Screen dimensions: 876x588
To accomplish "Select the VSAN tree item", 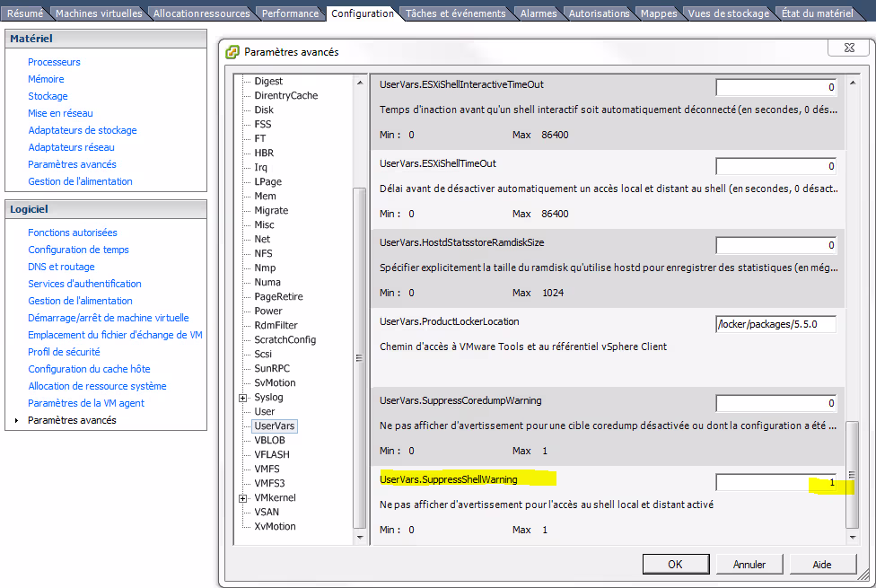I will [x=267, y=512].
